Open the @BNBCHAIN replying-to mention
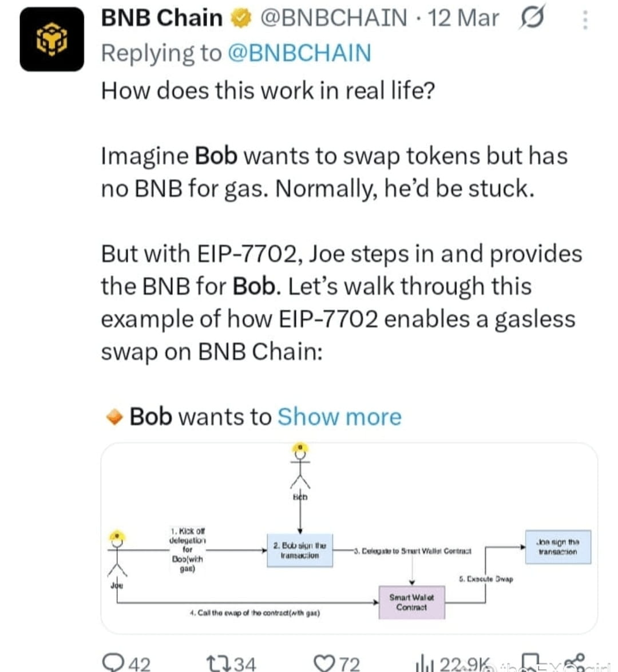This screenshot has width=618, height=672. point(300,53)
